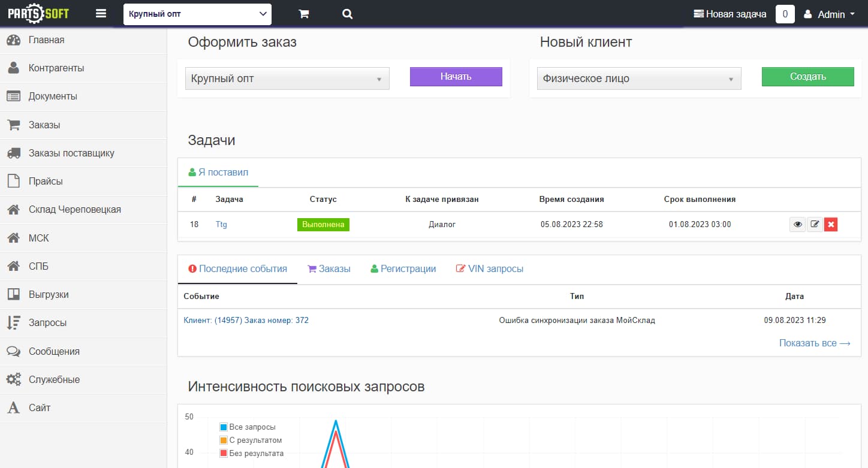Open search via magnifier icon
868x468 pixels.
[x=347, y=14]
